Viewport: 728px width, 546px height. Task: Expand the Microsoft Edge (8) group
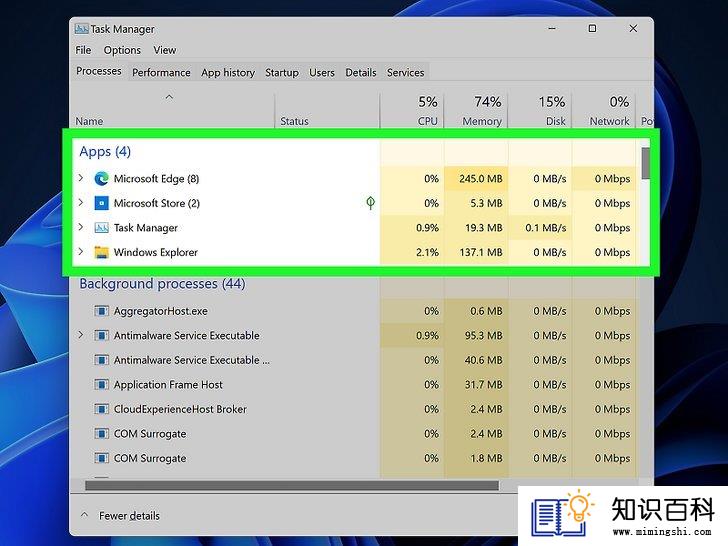pyautogui.click(x=81, y=178)
